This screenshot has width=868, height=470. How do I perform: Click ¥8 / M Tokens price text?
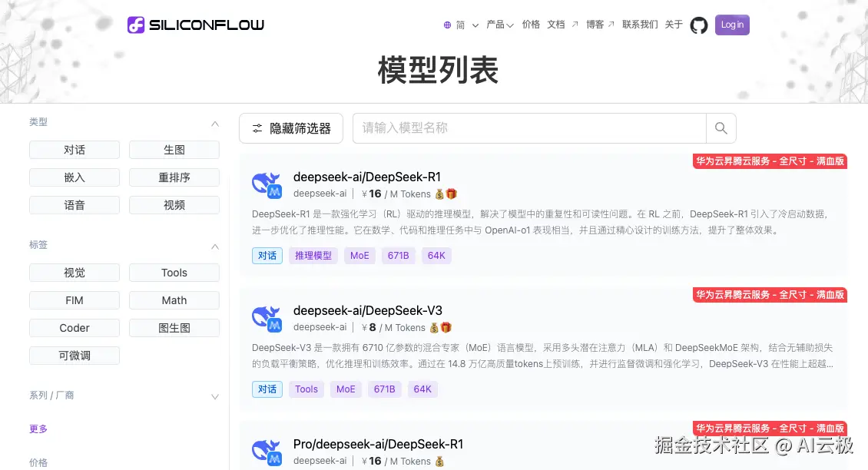point(393,328)
